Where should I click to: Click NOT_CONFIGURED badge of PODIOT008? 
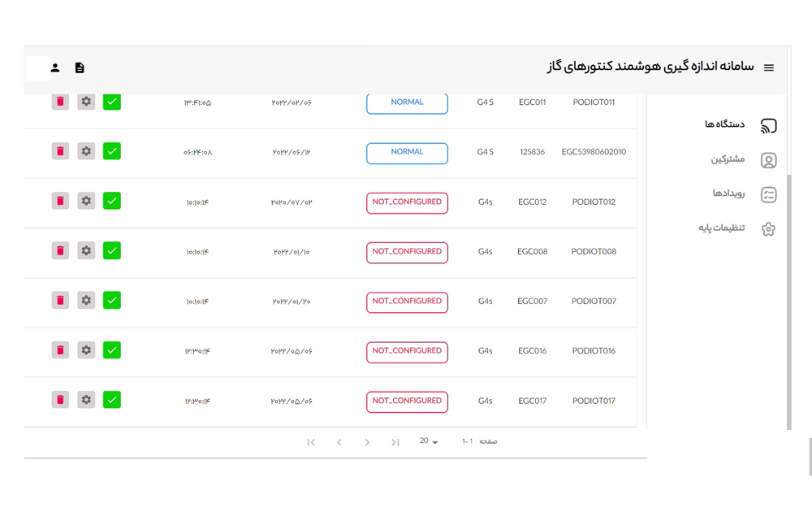pos(407,253)
